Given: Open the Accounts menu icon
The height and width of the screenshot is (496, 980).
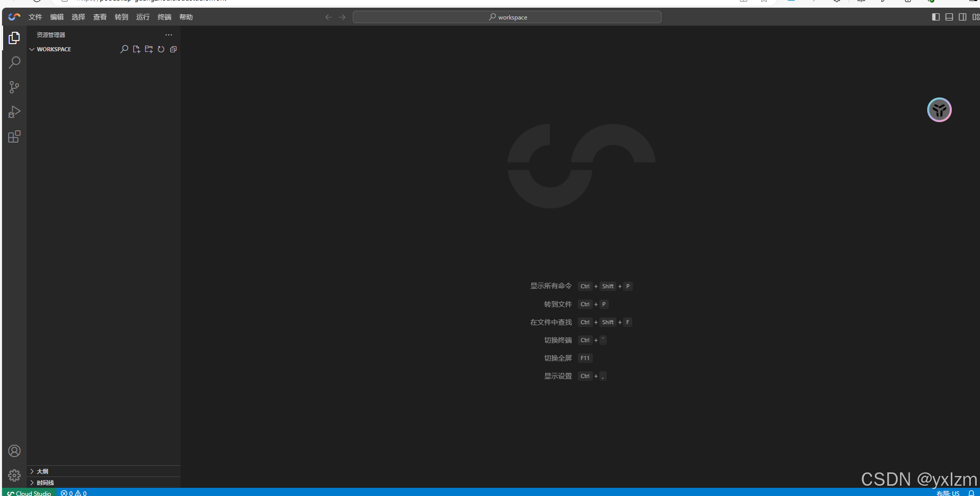Looking at the screenshot, I should tap(14, 451).
